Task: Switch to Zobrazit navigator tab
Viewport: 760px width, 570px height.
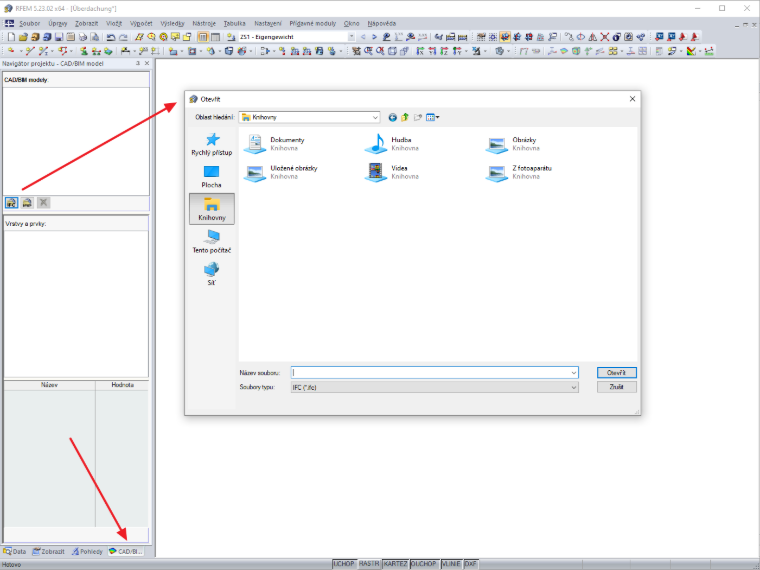Action: pyautogui.click(x=48, y=552)
